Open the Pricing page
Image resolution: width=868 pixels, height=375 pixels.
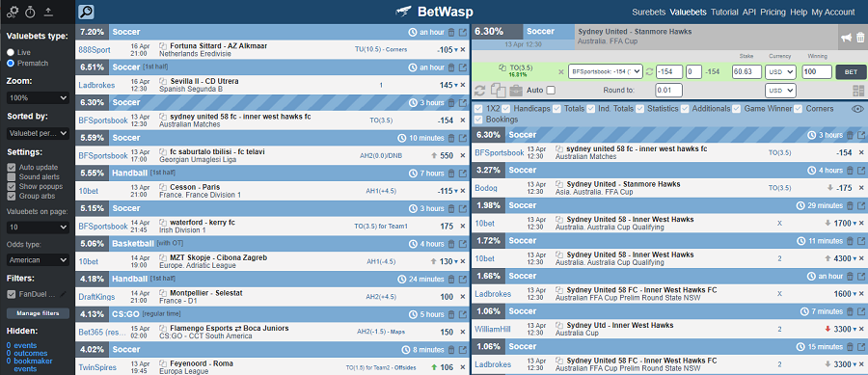click(x=773, y=12)
